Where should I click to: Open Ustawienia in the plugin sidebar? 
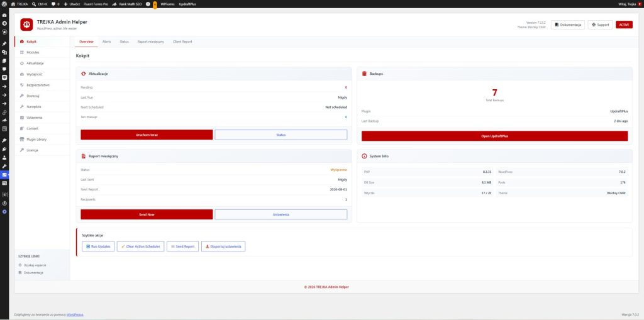pos(42,118)
